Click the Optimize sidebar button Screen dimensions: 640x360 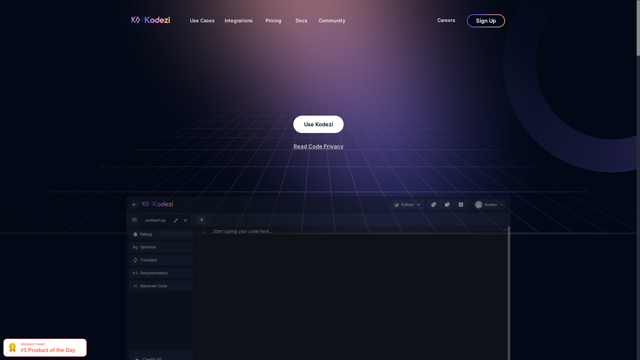[x=161, y=247]
